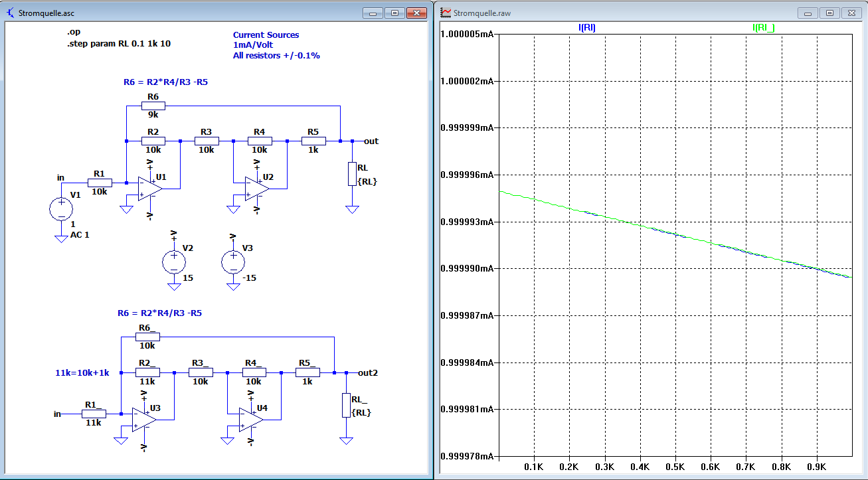
Task: Click 'All resistors +/-0.1%' comment
Action: [x=276, y=56]
